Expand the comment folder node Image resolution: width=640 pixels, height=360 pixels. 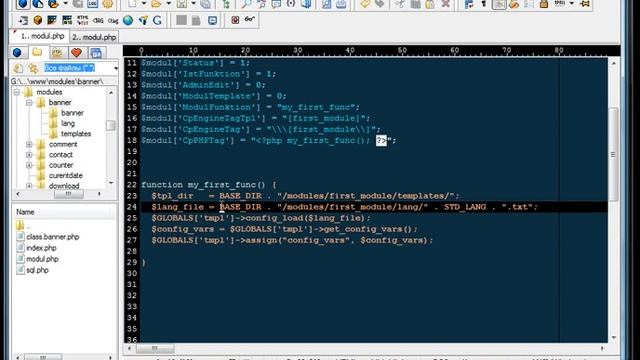29,144
